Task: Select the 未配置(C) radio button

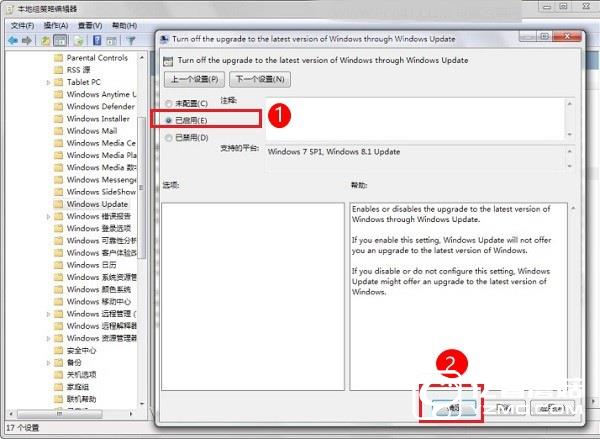Action: 168,104
